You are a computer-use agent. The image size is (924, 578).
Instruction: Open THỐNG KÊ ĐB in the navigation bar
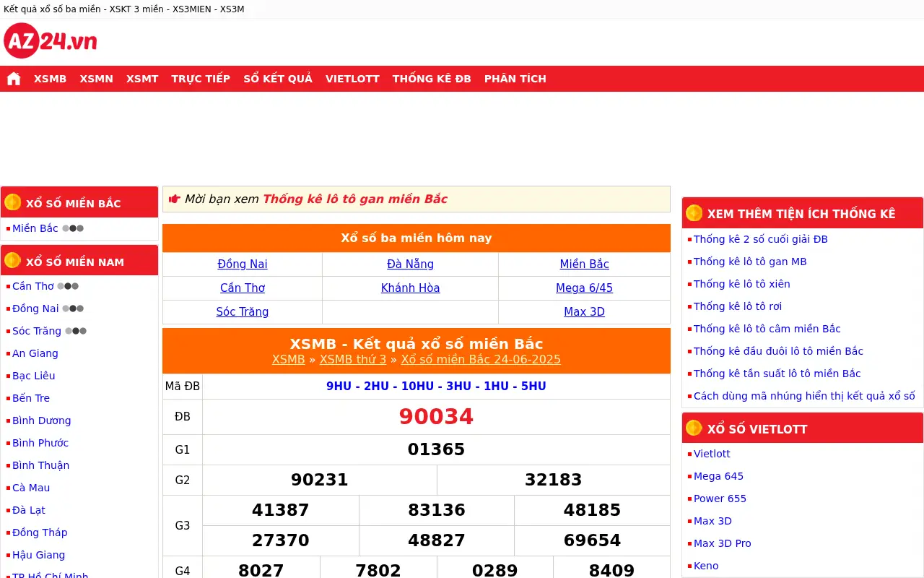432,79
